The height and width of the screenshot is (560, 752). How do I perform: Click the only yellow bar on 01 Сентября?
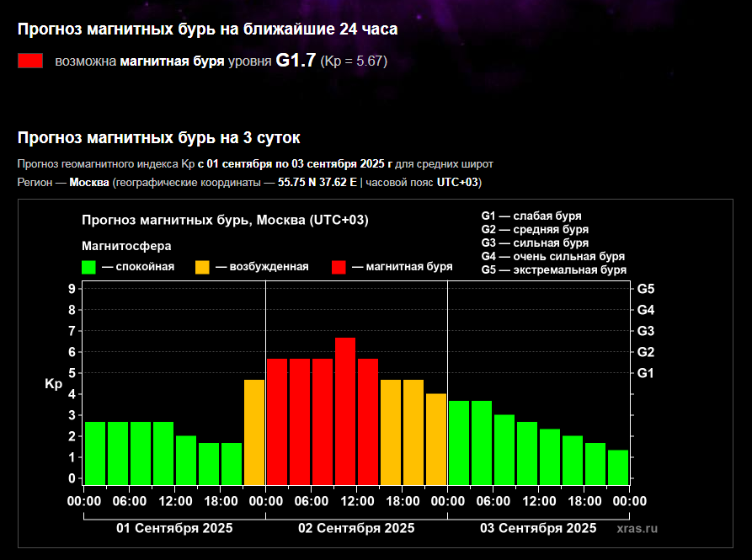[x=254, y=431]
